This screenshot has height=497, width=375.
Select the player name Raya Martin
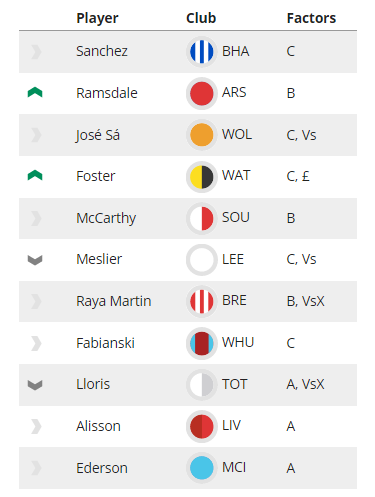114,301
